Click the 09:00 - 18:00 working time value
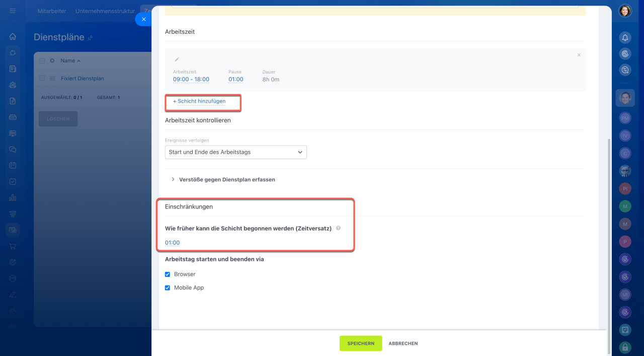This screenshot has width=644, height=356. (x=191, y=80)
